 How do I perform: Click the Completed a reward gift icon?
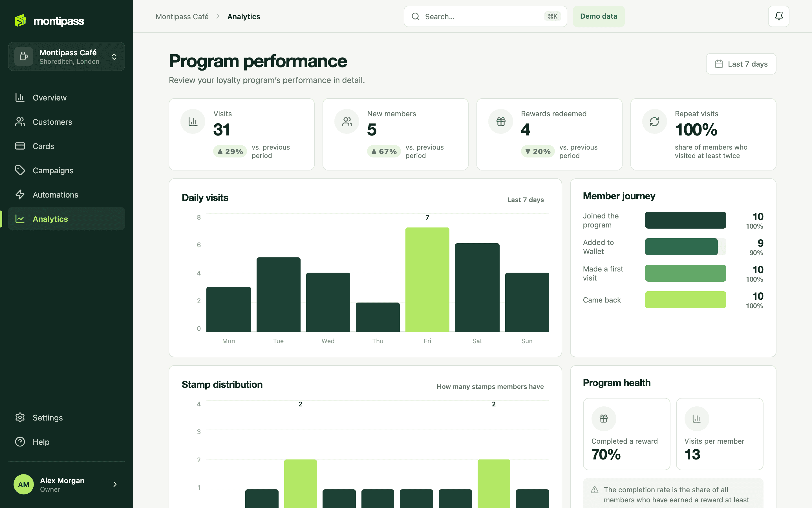[x=604, y=419]
